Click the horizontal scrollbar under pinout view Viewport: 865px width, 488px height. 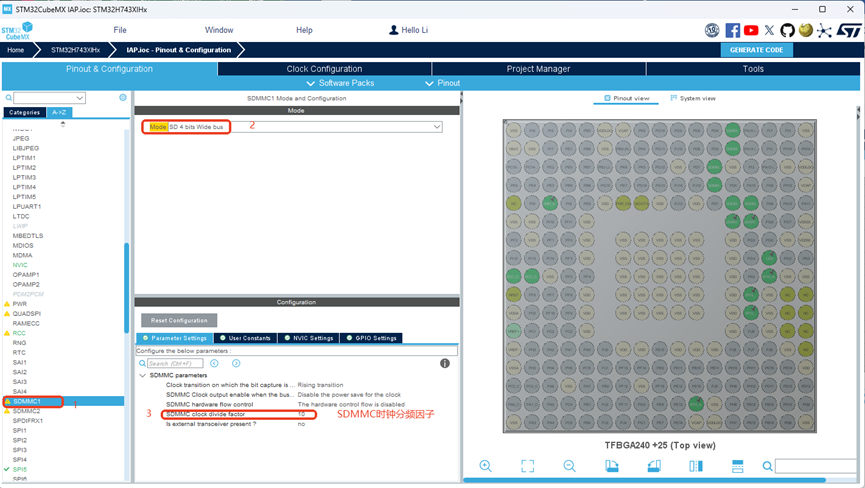pos(644,480)
